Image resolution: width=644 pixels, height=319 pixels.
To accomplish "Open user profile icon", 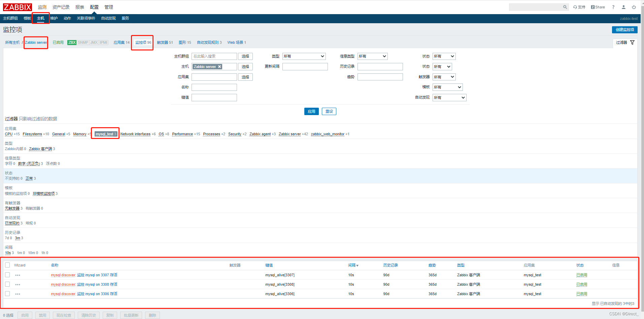I will pyautogui.click(x=623, y=7).
